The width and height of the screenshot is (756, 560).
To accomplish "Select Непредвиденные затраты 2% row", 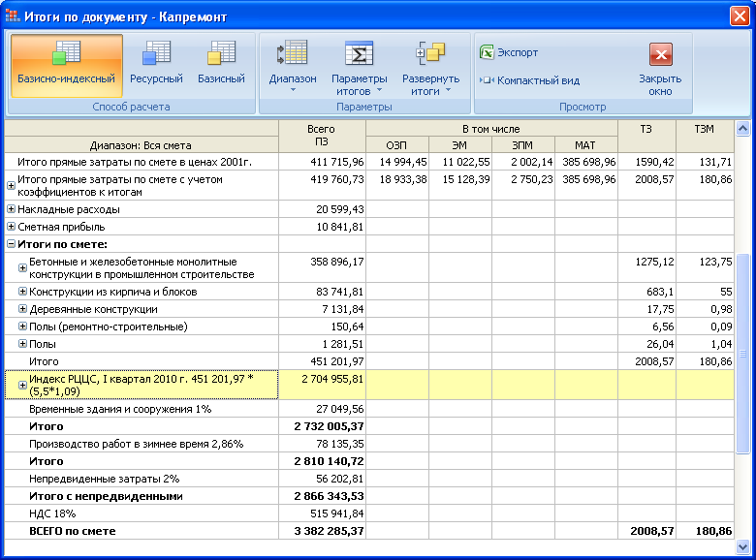I will click(x=369, y=479).
